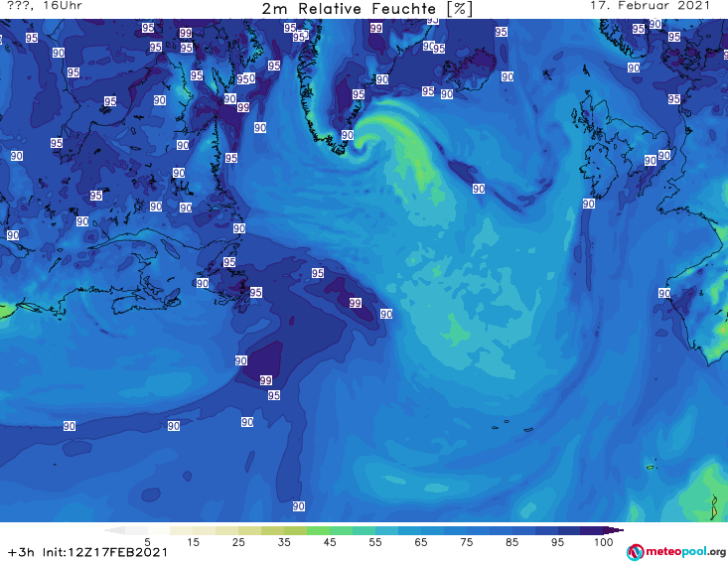Click the "+3h Init:12Z17FEB2021" run label
Screen dimensions: 728x562
(x=87, y=552)
